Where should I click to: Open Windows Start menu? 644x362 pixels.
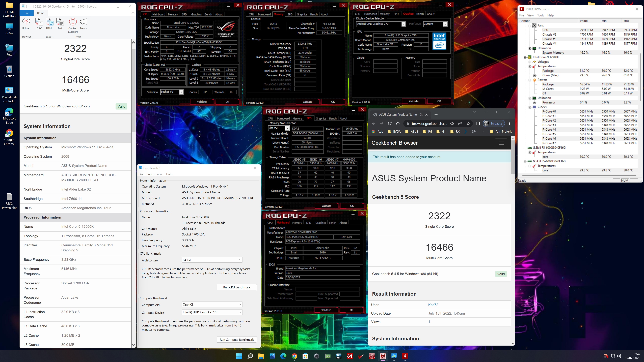[x=239, y=356]
